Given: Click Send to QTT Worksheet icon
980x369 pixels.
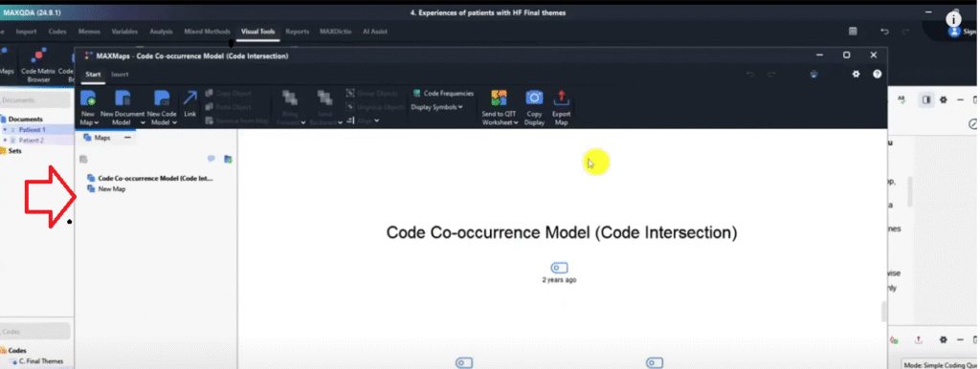Looking at the screenshot, I should pos(499,98).
